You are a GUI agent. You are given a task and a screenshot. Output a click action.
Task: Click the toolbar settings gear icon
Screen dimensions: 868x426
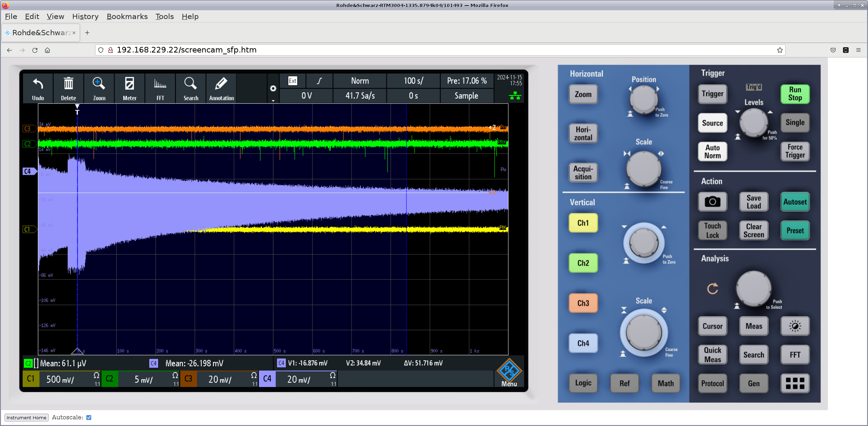click(x=273, y=88)
